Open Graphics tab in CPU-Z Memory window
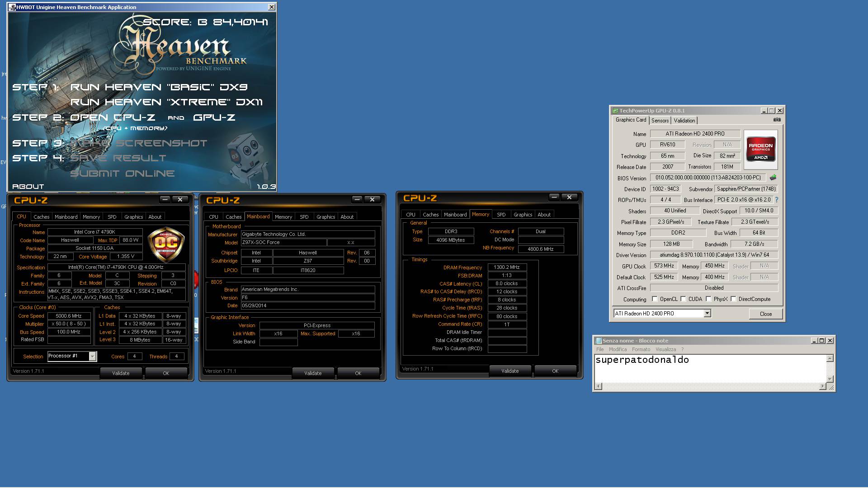 (523, 215)
